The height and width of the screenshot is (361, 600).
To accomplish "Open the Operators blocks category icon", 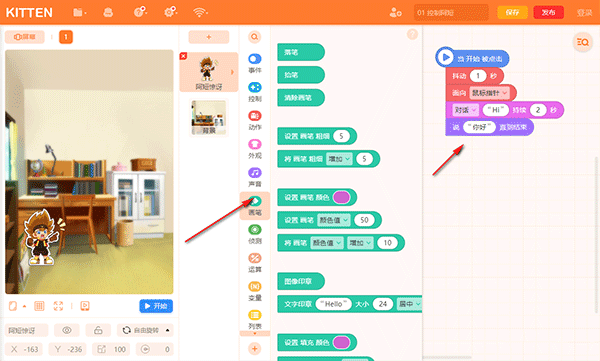I will [254, 258].
